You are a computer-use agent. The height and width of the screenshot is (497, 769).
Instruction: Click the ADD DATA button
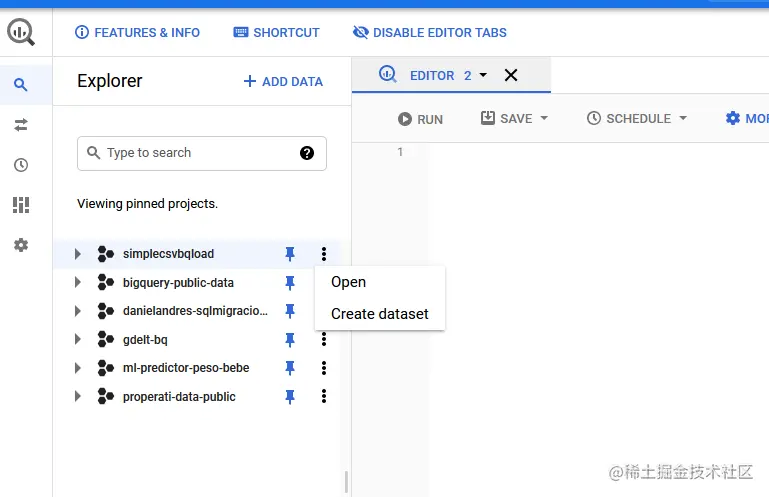click(283, 82)
